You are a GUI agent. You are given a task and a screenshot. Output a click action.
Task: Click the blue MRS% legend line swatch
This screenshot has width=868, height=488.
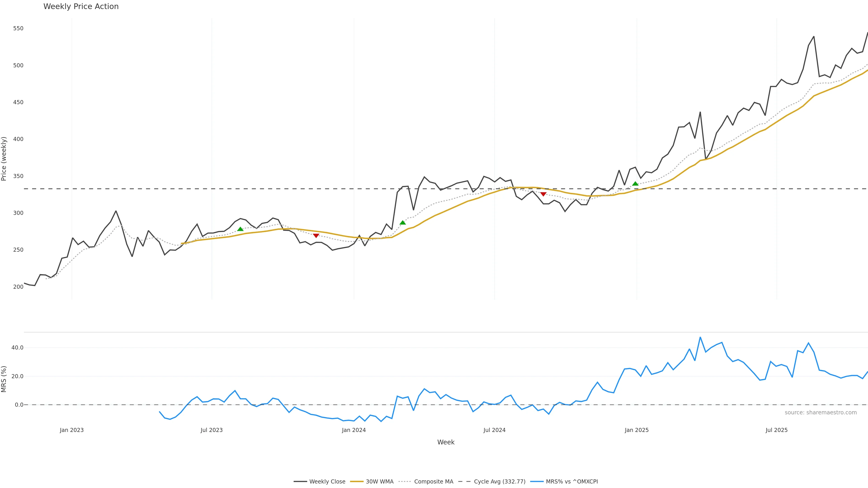[537, 482]
